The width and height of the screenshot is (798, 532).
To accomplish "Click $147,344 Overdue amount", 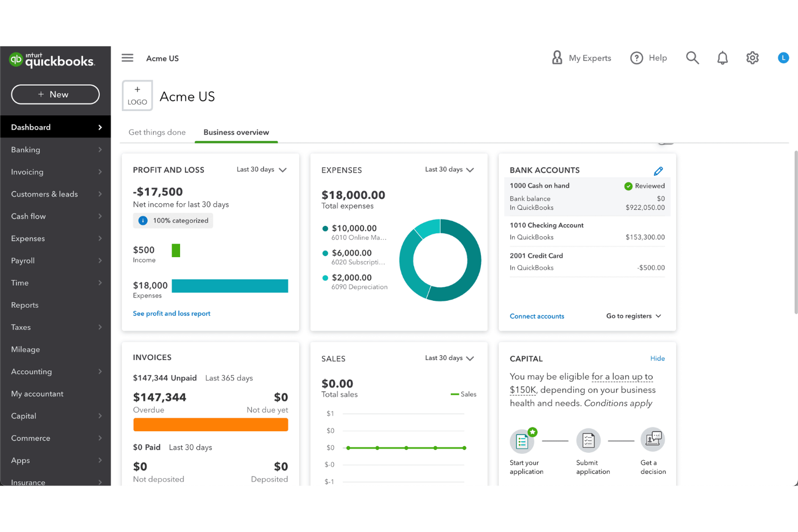I will tap(160, 397).
